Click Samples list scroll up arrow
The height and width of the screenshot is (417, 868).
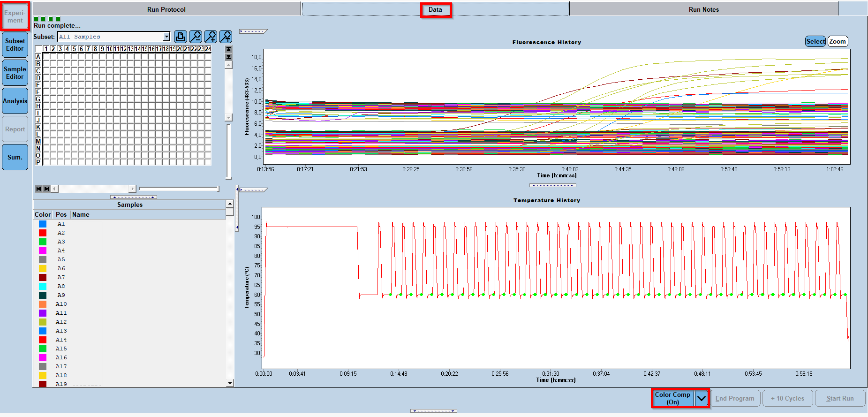click(230, 204)
